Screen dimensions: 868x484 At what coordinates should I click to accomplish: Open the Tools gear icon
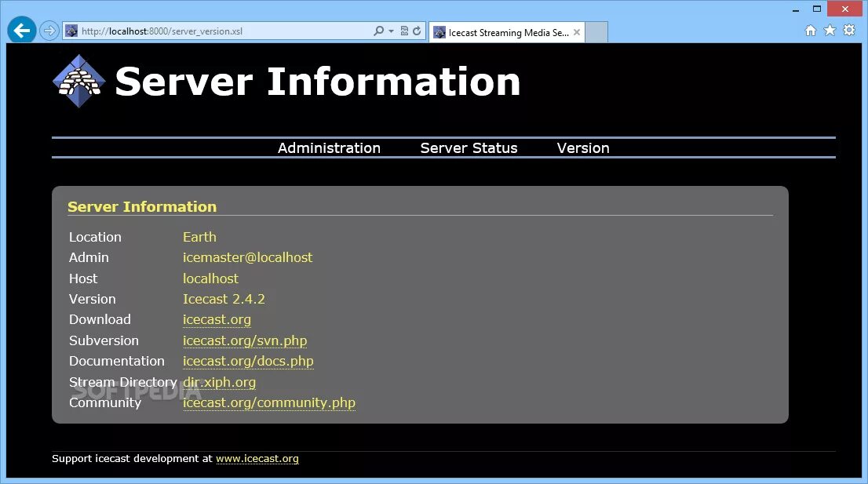tap(849, 30)
